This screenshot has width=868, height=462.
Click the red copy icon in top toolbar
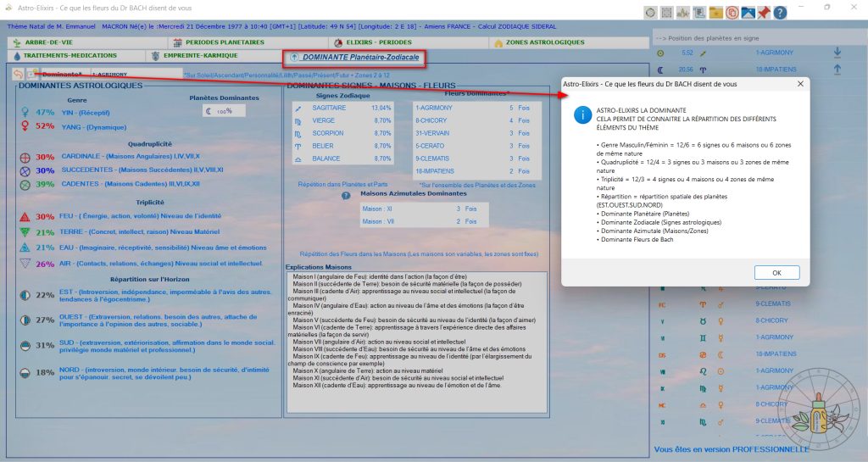click(732, 13)
